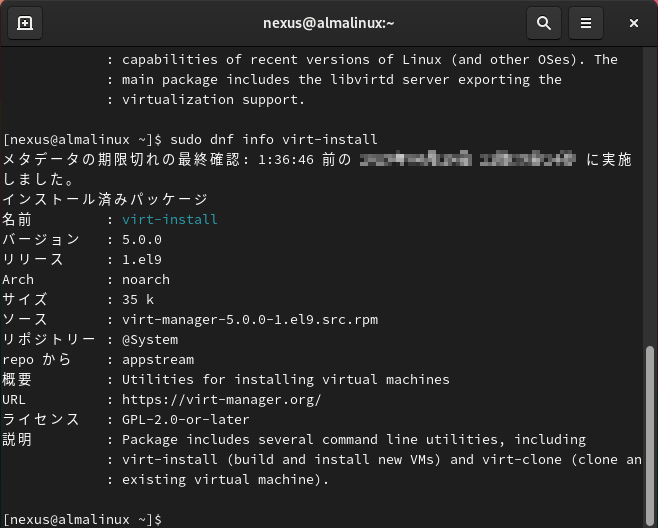The image size is (658, 528).
Task: Click the appstream repo value
Action: click(157, 359)
